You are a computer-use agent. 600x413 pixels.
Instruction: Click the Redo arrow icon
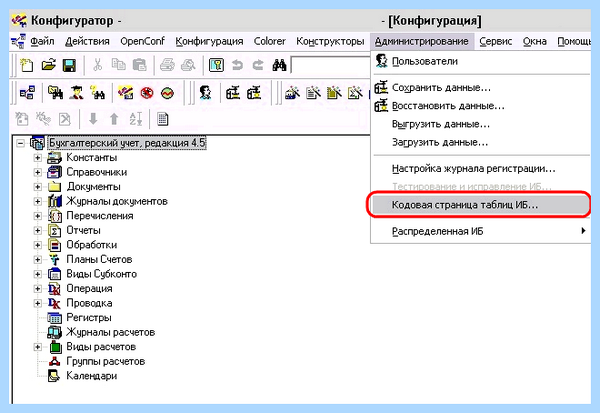click(x=258, y=65)
